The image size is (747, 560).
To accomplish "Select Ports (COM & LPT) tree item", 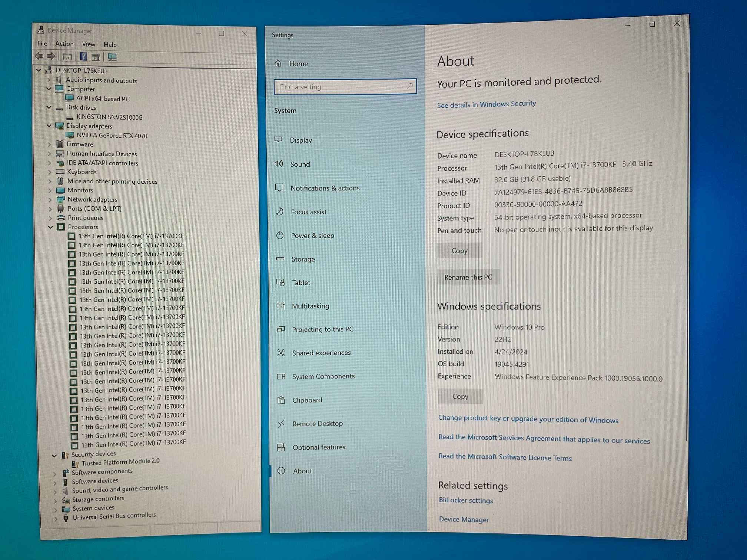I will pyautogui.click(x=94, y=209).
